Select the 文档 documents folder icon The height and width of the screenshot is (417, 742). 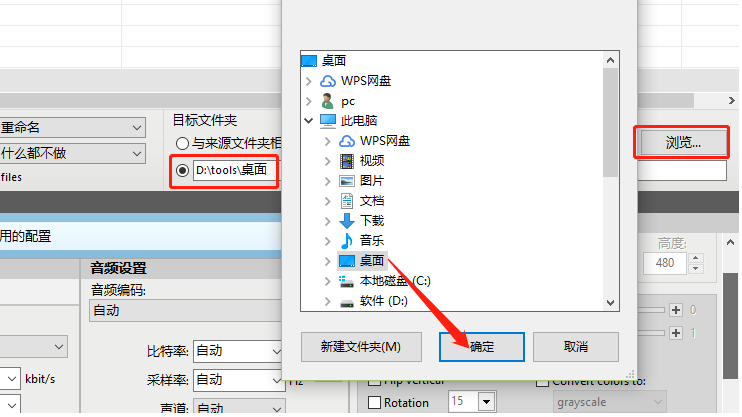click(347, 201)
